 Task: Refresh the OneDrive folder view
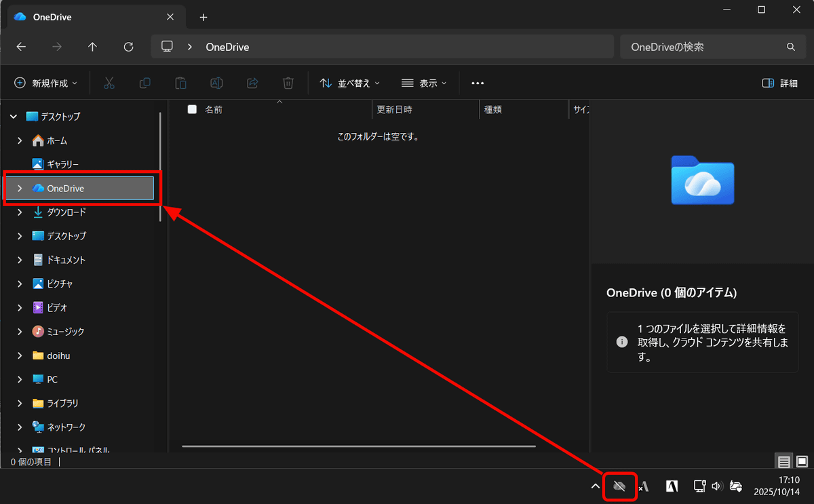[x=129, y=47]
